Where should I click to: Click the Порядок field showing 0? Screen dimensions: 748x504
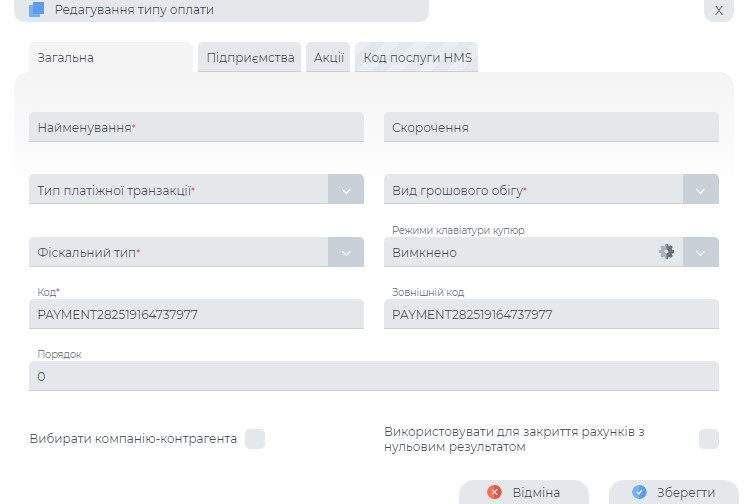coord(374,377)
